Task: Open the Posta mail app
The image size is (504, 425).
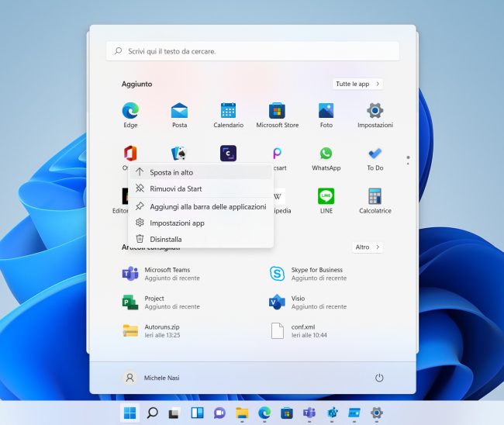Action: (x=179, y=115)
